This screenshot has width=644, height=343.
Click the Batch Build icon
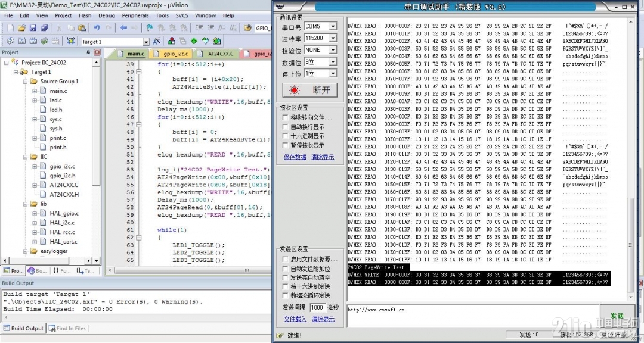click(x=44, y=42)
